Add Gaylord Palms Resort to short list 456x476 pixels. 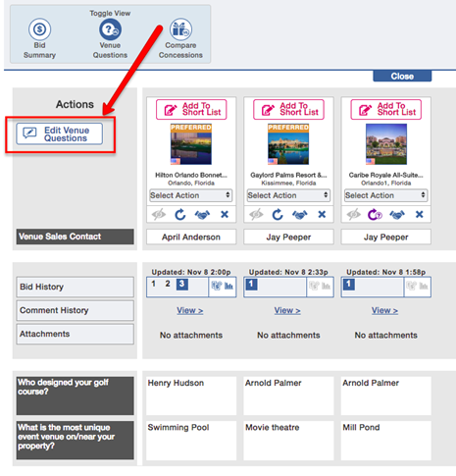pyautogui.click(x=288, y=110)
